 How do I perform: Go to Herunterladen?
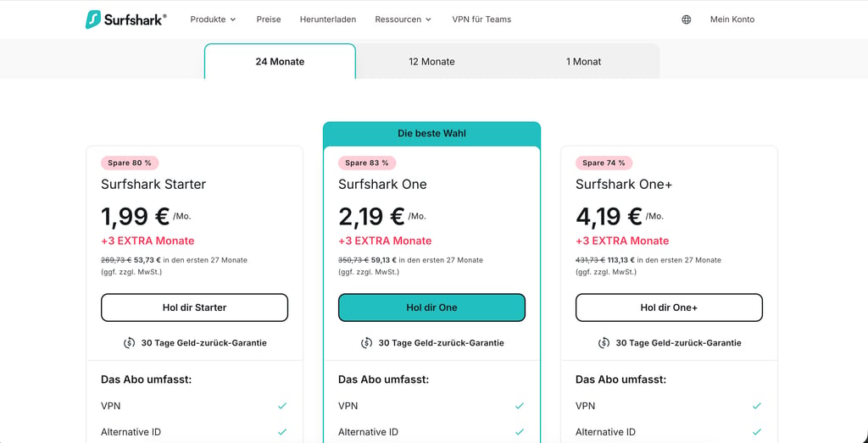pyautogui.click(x=328, y=19)
